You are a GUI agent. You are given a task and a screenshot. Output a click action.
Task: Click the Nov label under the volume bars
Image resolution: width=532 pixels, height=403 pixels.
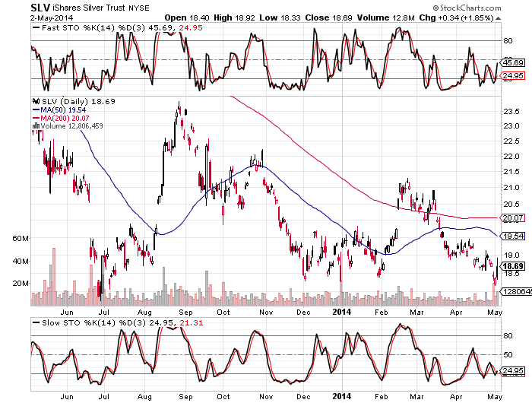pyautogui.click(x=266, y=313)
